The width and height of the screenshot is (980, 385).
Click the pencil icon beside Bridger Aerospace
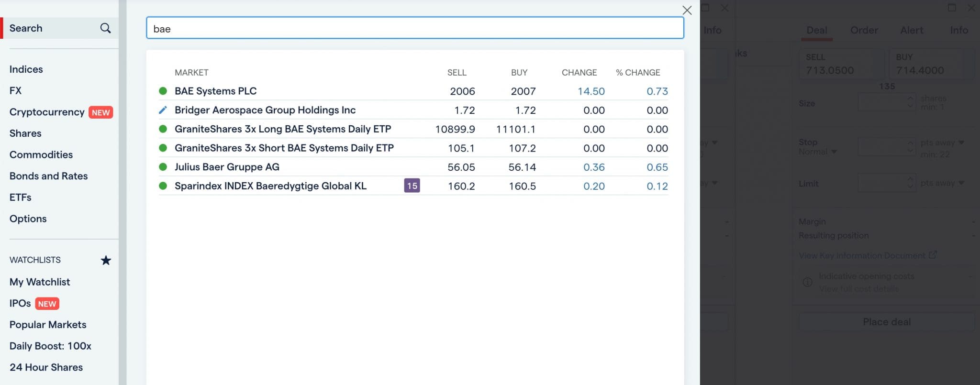click(x=163, y=110)
